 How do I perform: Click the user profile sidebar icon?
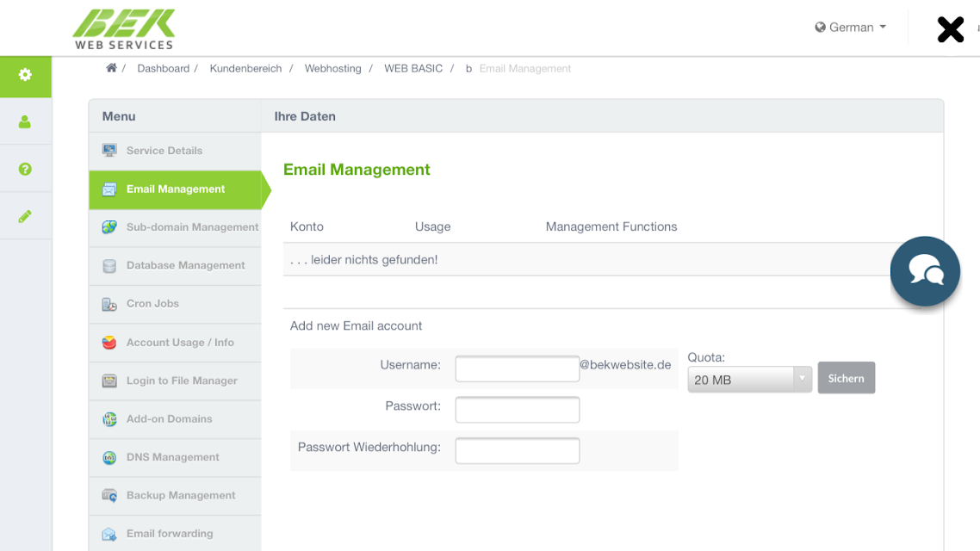point(25,121)
